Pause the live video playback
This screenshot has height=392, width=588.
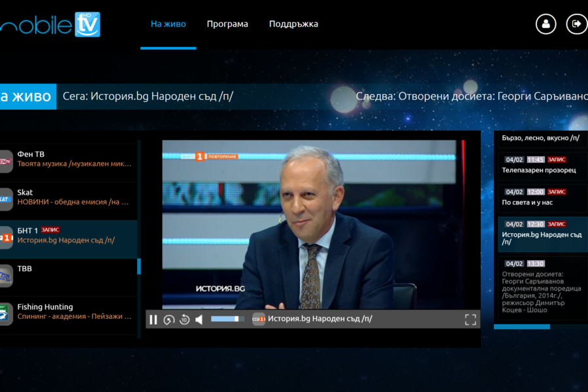click(154, 319)
